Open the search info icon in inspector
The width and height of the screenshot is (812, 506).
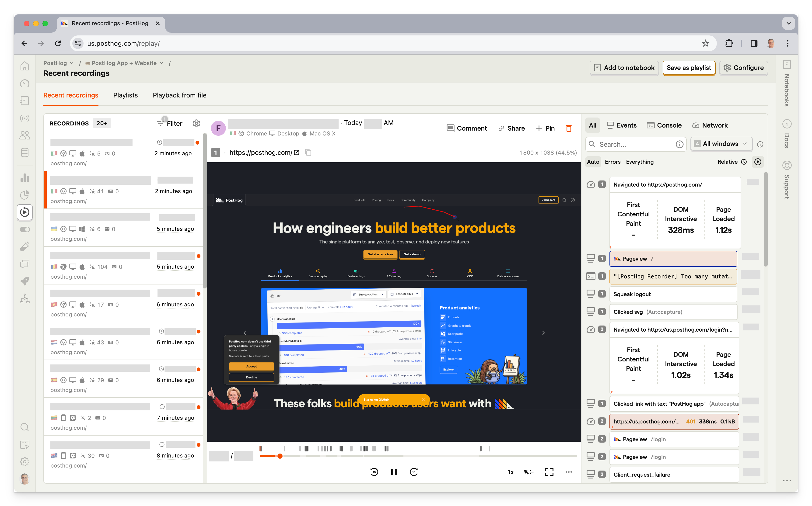click(679, 144)
